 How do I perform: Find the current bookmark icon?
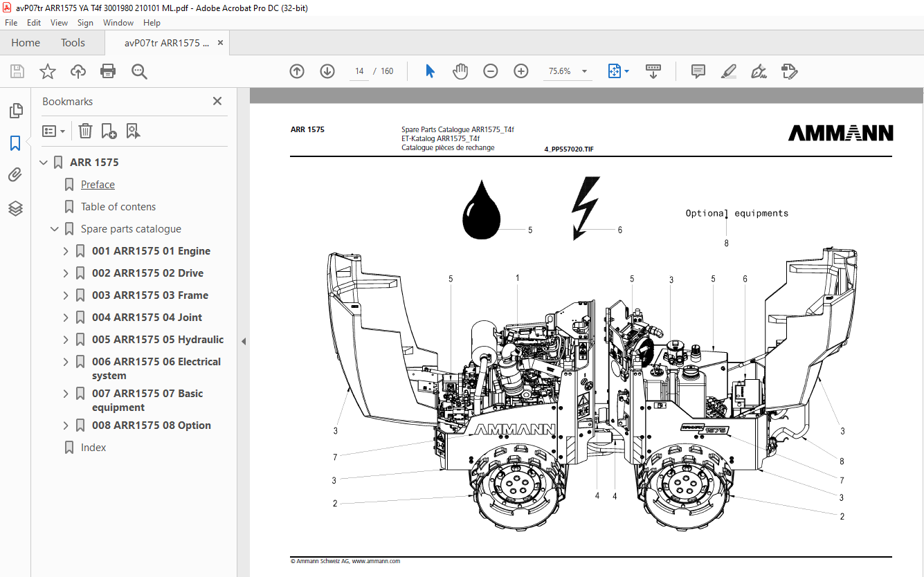[x=133, y=131]
